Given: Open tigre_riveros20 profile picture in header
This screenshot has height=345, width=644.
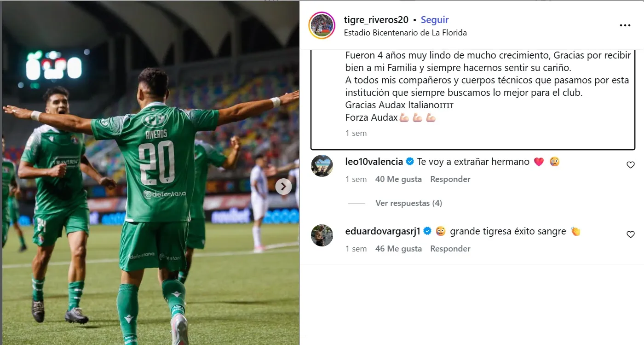Looking at the screenshot, I should tap(322, 26).
